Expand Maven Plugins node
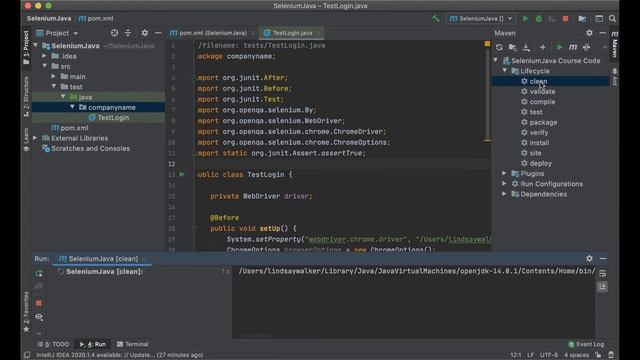640x360 pixels. pyautogui.click(x=505, y=173)
